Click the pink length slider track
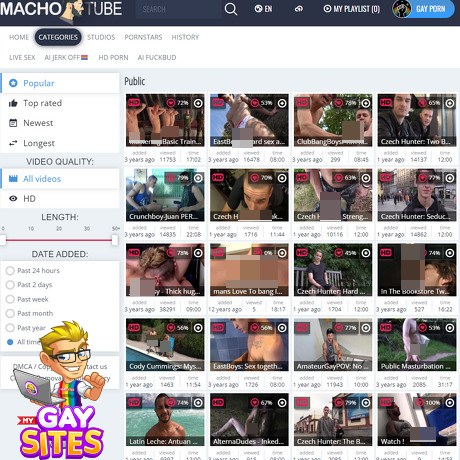 (59, 240)
